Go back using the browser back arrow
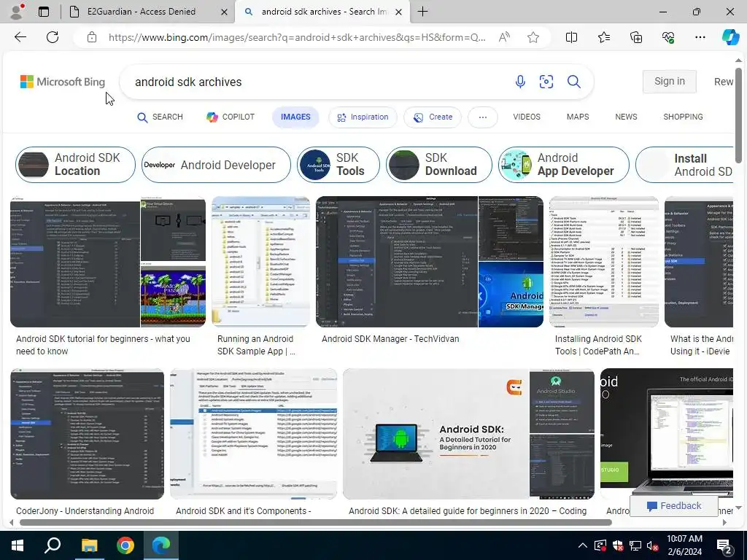This screenshot has height=560, width=747. click(x=20, y=37)
